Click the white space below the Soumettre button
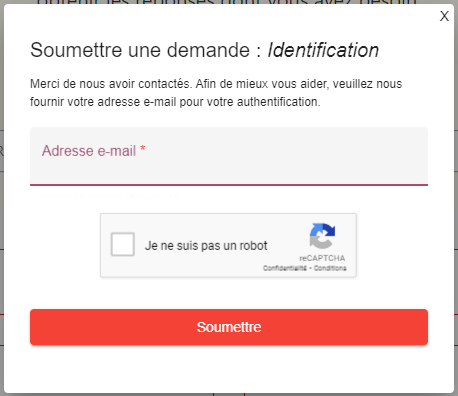458x396 pixels. pyautogui.click(x=229, y=368)
